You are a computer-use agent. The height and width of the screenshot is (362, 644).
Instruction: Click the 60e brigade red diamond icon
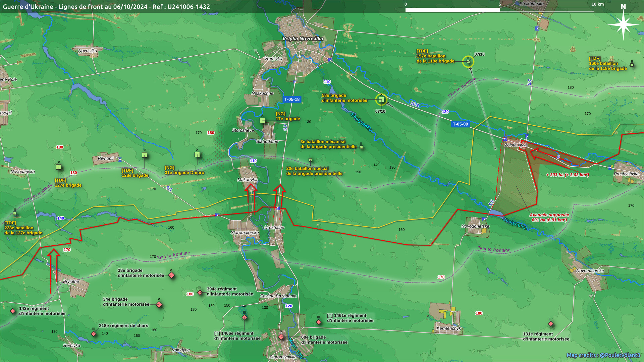(x=281, y=337)
